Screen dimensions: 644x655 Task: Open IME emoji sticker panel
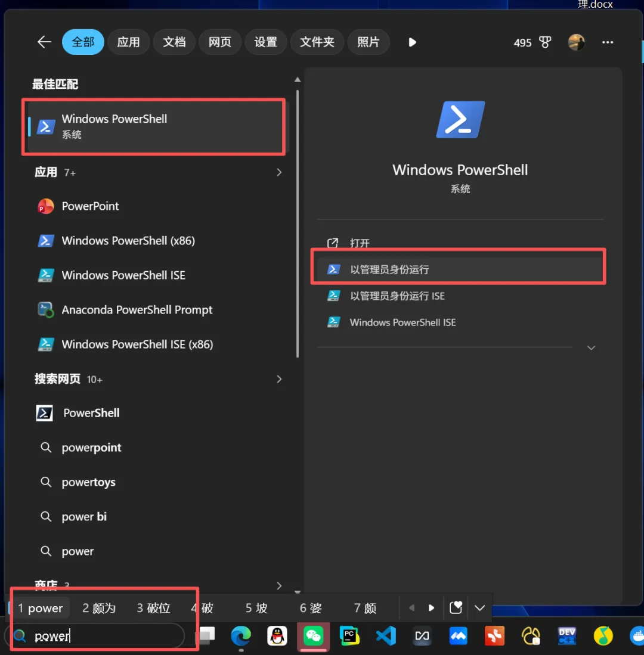tap(456, 607)
